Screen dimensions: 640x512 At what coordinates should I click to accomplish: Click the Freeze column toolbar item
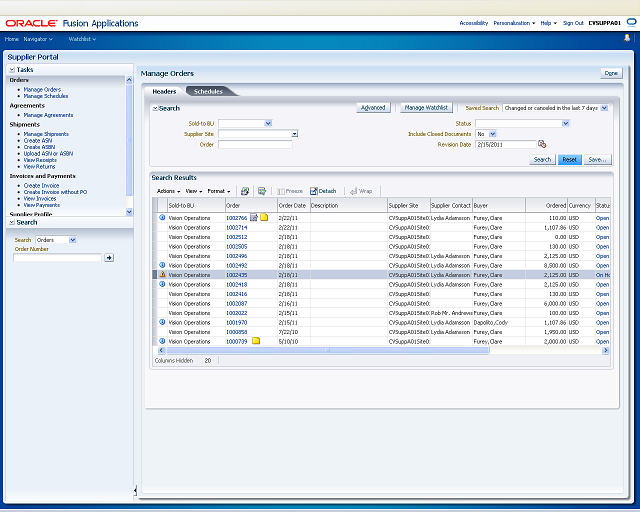290,191
